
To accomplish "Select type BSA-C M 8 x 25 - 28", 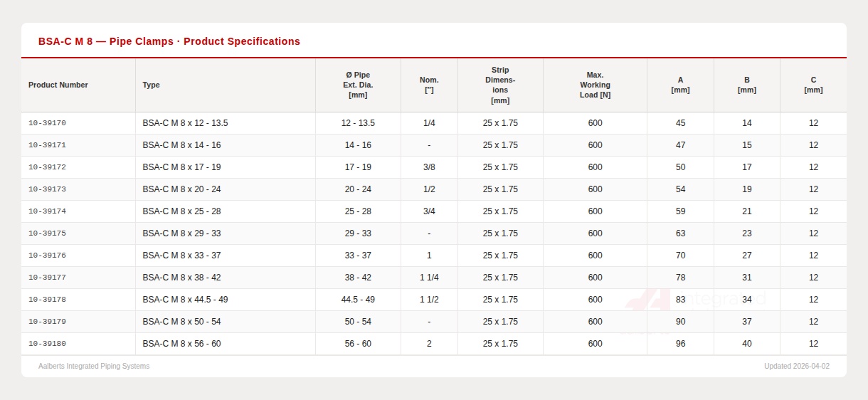I will (x=181, y=211).
